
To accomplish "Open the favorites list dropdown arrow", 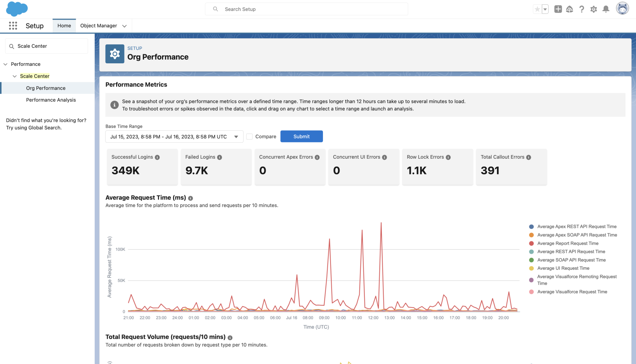I will click(x=545, y=9).
